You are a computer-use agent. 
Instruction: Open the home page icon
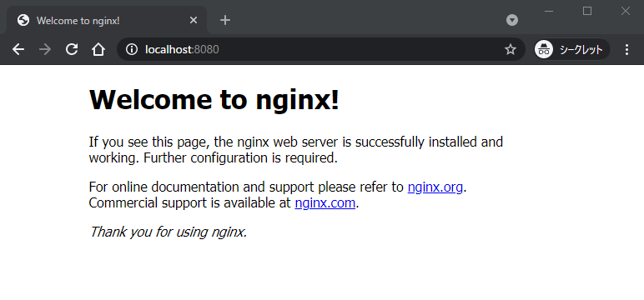98,50
